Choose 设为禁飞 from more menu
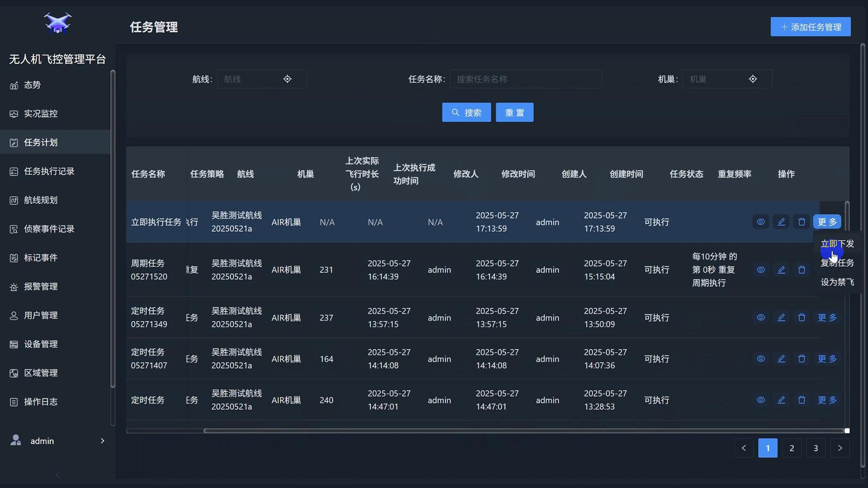 pyautogui.click(x=837, y=282)
